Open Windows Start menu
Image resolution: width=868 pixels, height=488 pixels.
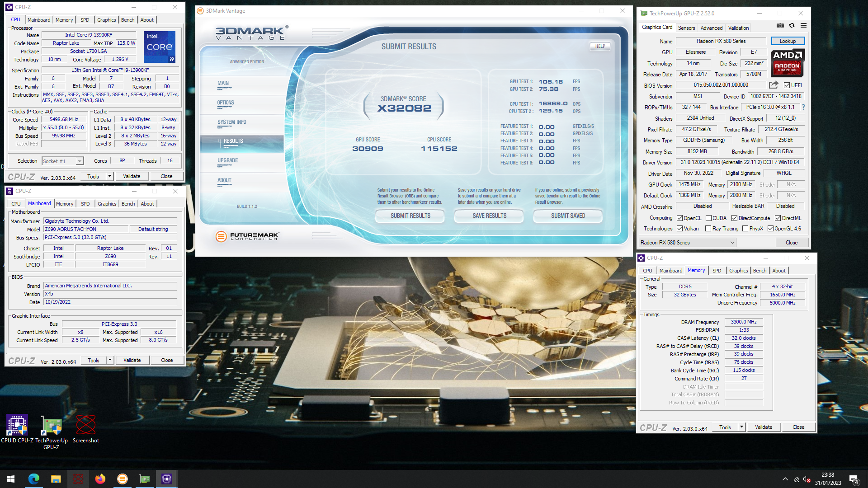[11, 479]
